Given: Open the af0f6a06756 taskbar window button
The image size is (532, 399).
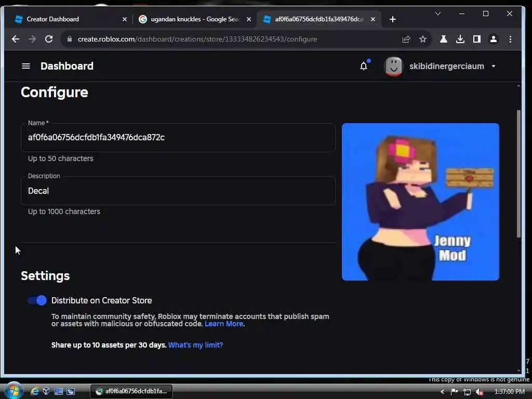Looking at the screenshot, I should pos(131,392).
